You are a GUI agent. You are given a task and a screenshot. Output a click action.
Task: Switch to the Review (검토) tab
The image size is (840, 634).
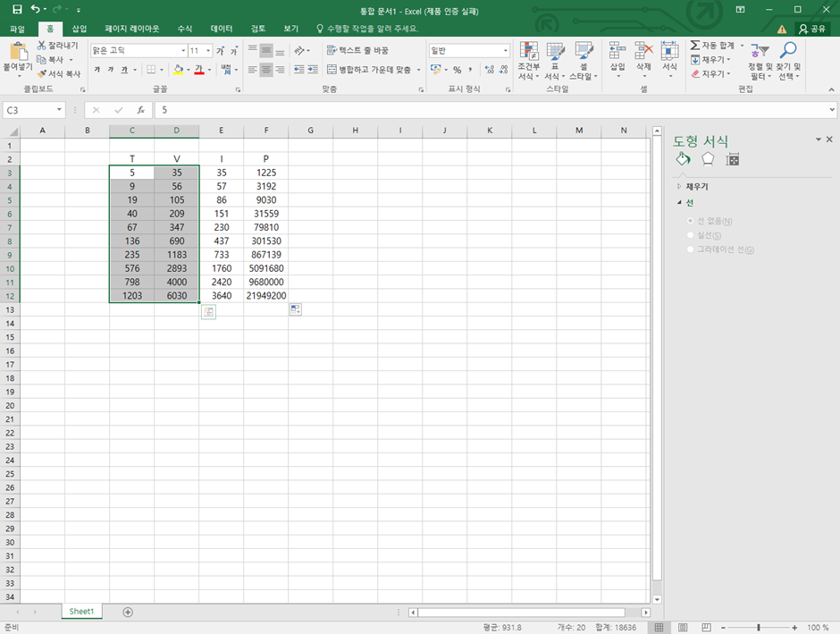point(258,29)
